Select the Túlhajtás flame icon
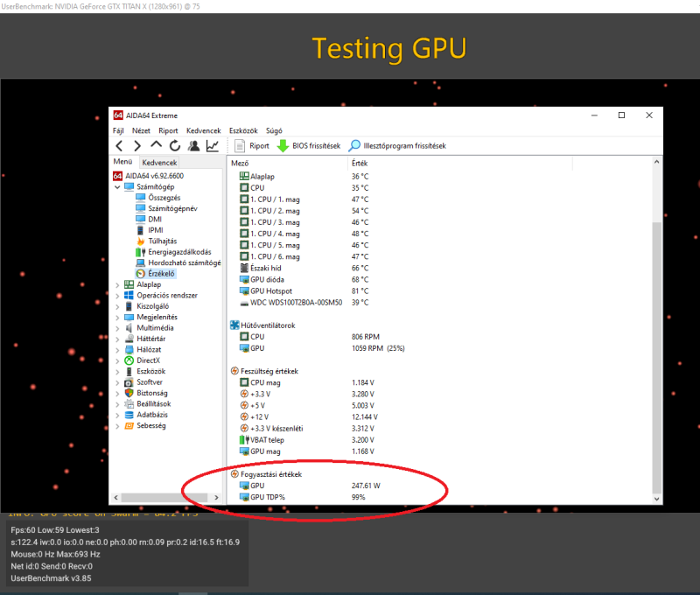Image resolution: width=700 pixels, height=595 pixels. coord(141,241)
